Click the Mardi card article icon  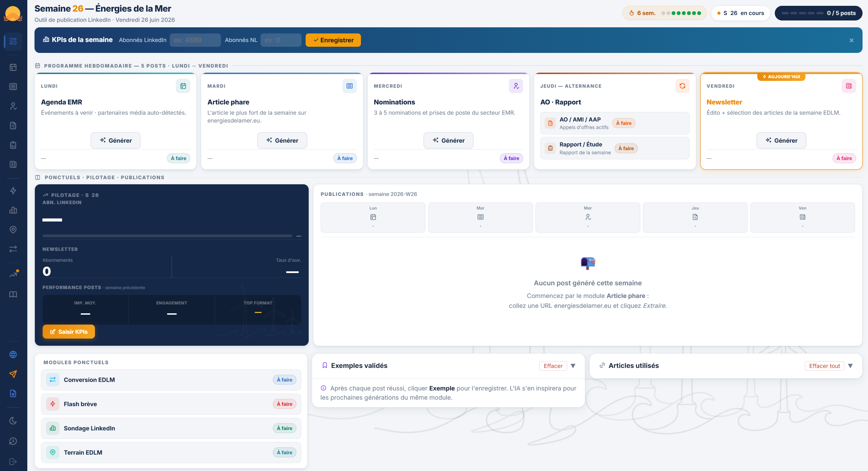pyautogui.click(x=349, y=86)
